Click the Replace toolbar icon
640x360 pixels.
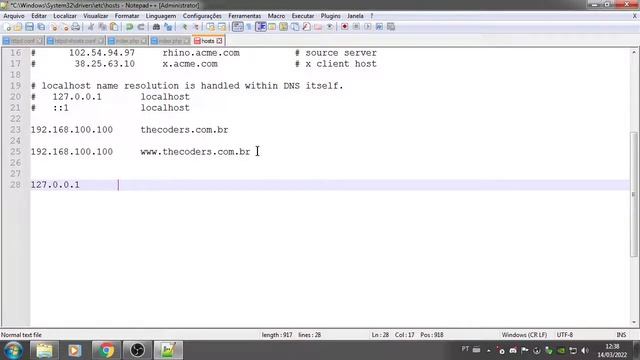click(x=168, y=27)
